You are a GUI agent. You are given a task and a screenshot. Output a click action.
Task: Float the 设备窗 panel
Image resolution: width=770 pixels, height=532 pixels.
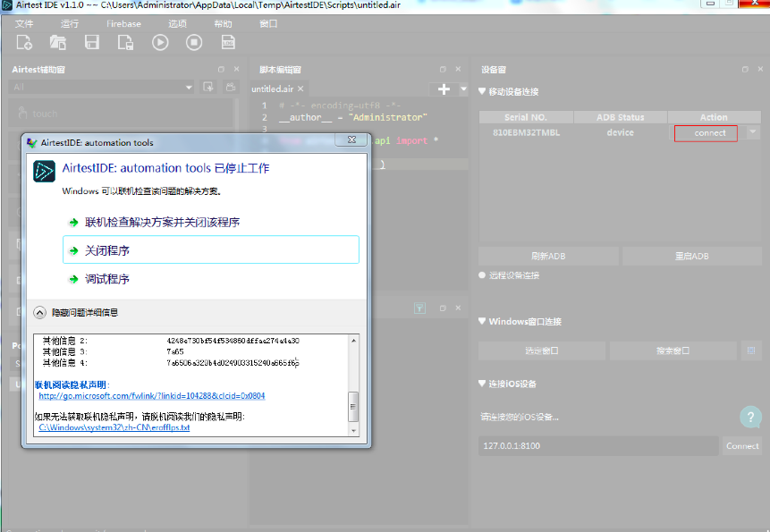coord(745,69)
